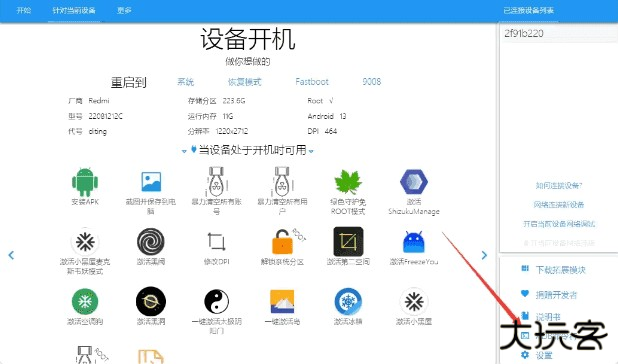
Task: Click the 设备开机 heading
Action: coord(248,39)
